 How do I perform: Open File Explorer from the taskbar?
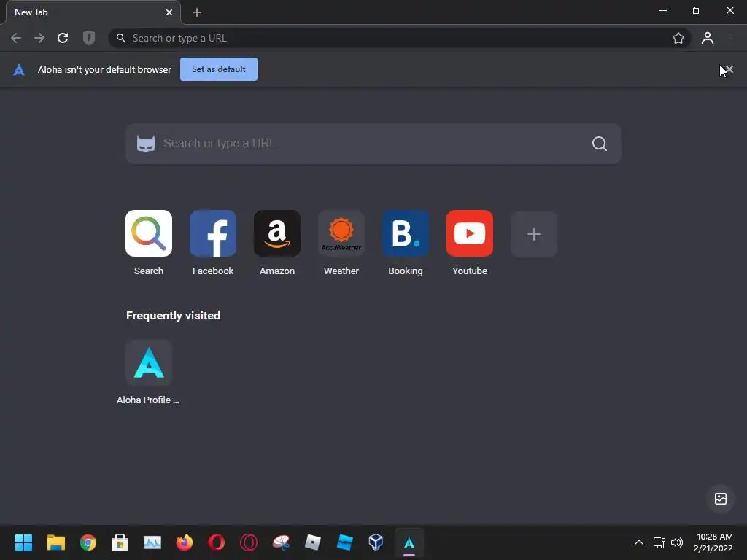(x=55, y=542)
